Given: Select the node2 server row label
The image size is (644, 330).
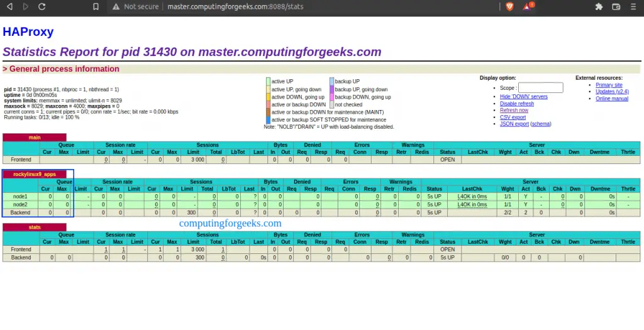Looking at the screenshot, I should (20, 204).
